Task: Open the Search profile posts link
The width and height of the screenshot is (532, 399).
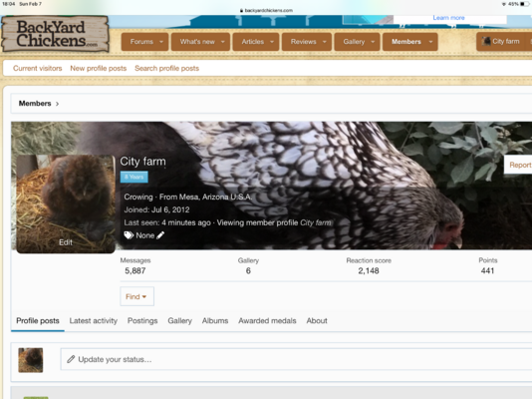Action: (x=167, y=68)
